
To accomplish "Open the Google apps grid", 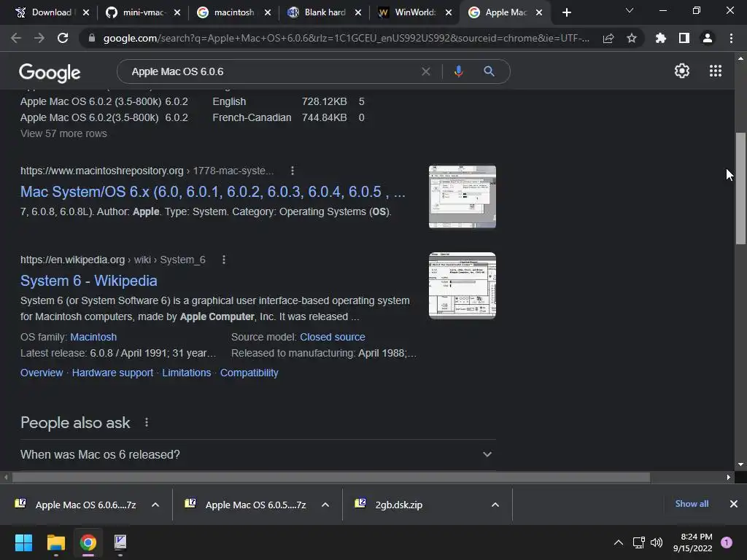I will coord(716,71).
